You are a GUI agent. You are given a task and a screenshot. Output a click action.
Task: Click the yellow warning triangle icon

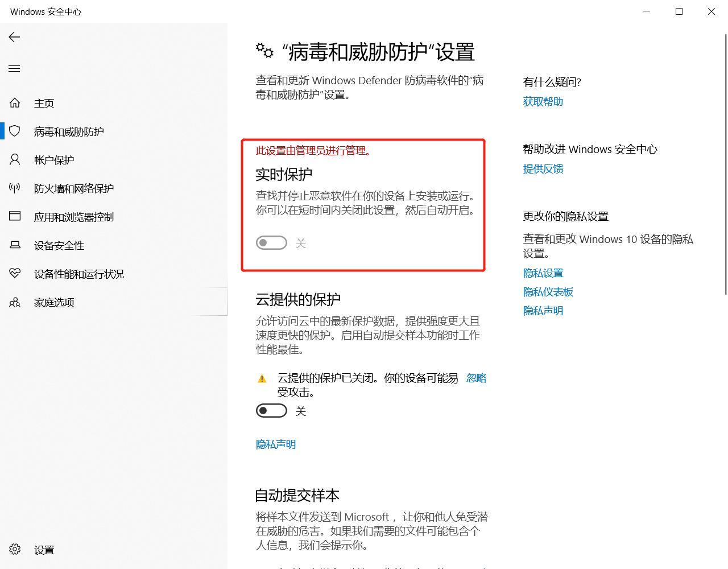click(262, 378)
